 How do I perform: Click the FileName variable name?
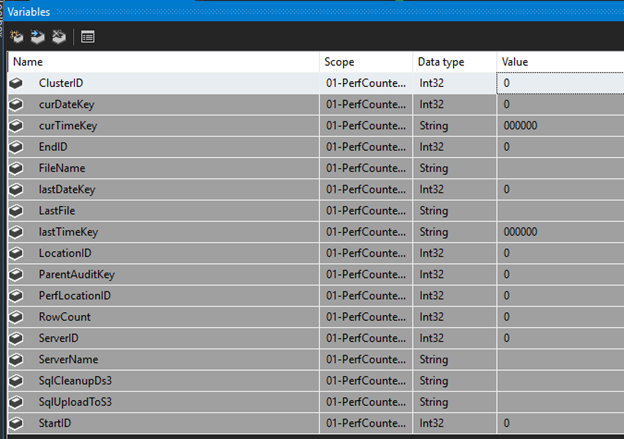click(x=62, y=168)
